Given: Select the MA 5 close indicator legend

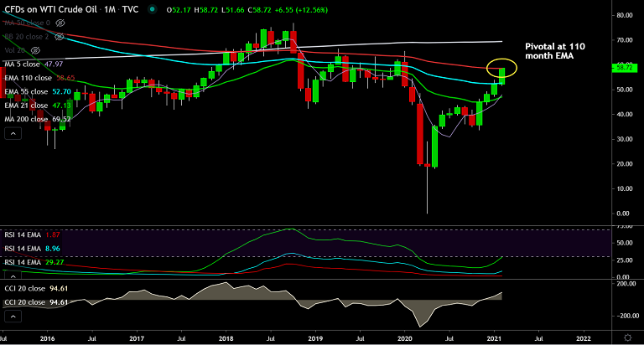Looking at the screenshot, I should (34, 64).
